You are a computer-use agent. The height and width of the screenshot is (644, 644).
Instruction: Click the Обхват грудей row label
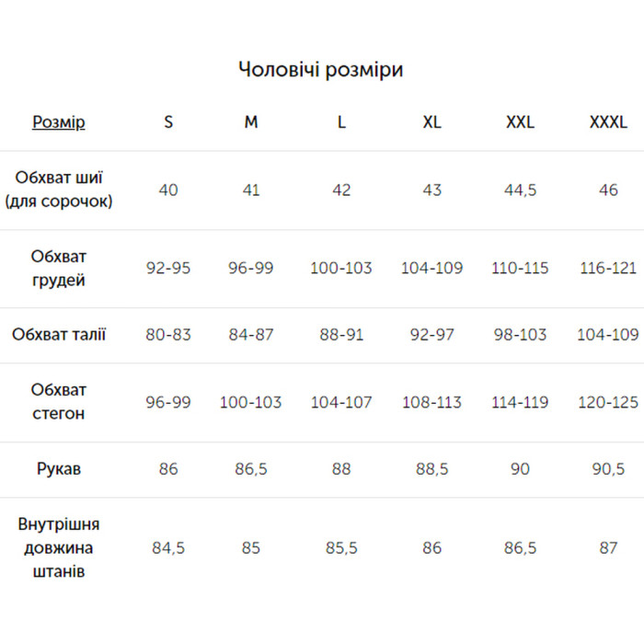coord(59,268)
